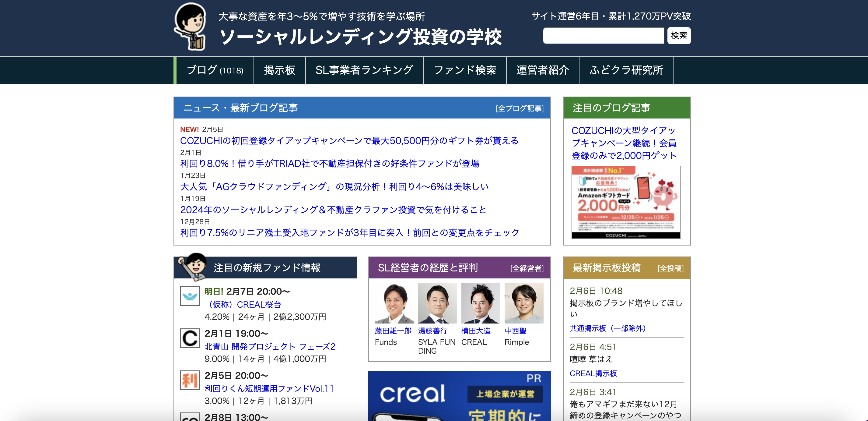Click the 3.00% | 12ヶ月 | 1,813万円 fund details
Image resolution: width=868 pixels, height=421 pixels.
tap(258, 401)
